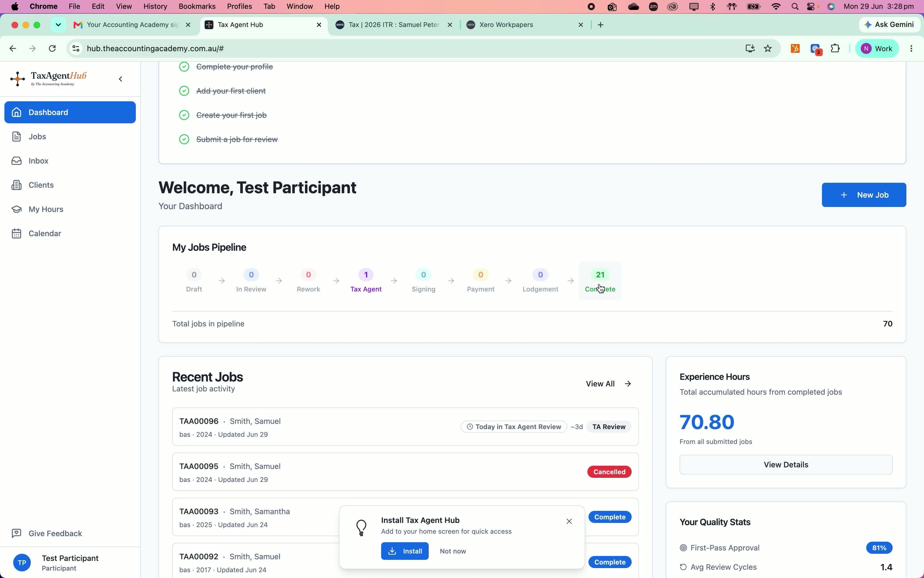
Task: Open the Bookmarks menu
Action: 197,7
